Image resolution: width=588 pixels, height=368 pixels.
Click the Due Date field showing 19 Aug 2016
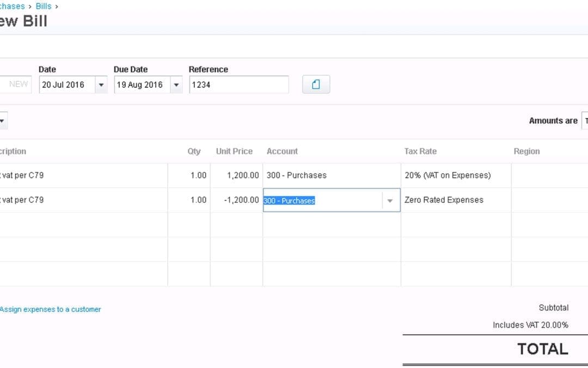coord(142,85)
